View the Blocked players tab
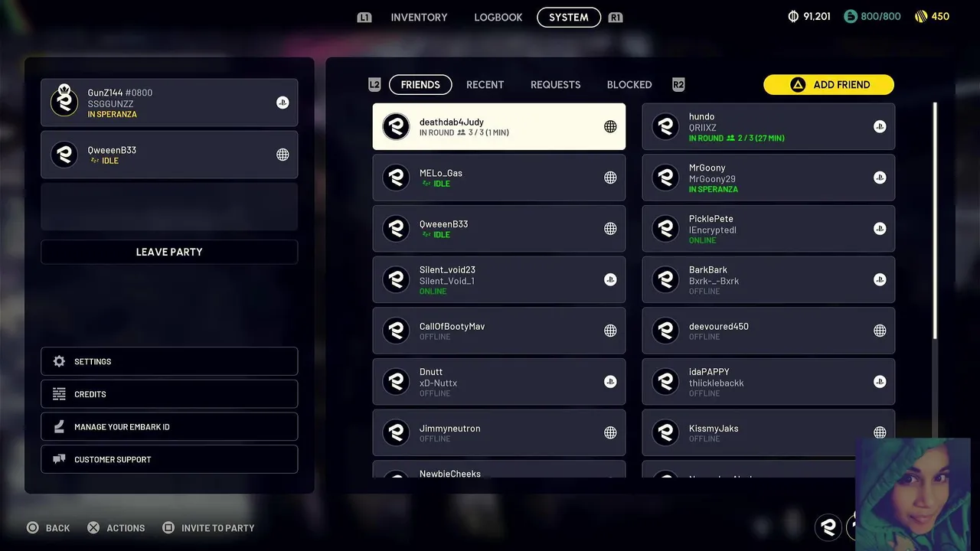The width and height of the screenshot is (980, 551). tap(629, 84)
